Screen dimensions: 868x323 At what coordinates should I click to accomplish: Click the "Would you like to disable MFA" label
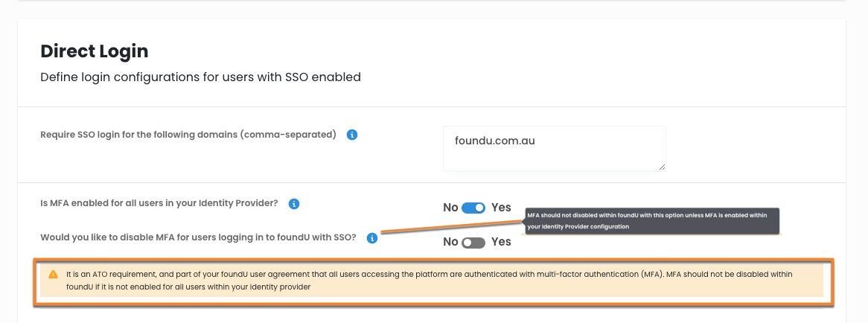(198, 238)
